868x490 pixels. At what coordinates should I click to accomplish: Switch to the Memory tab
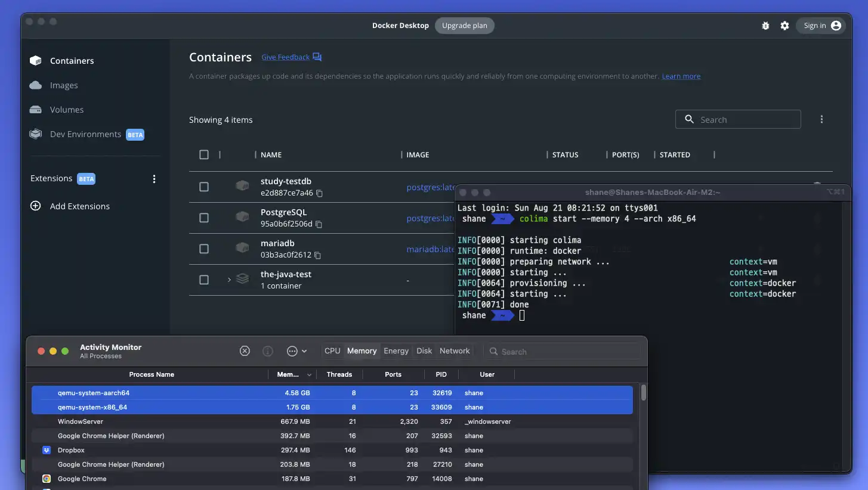(x=362, y=351)
